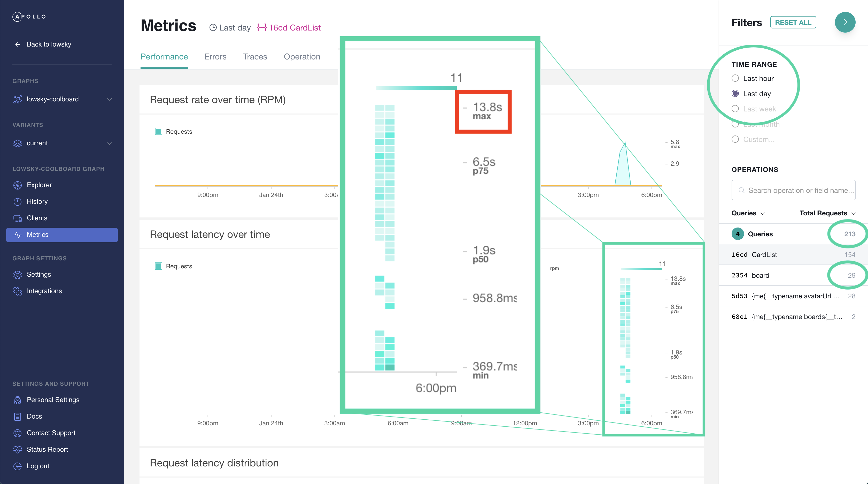Open the Clients devices icon

click(x=18, y=218)
